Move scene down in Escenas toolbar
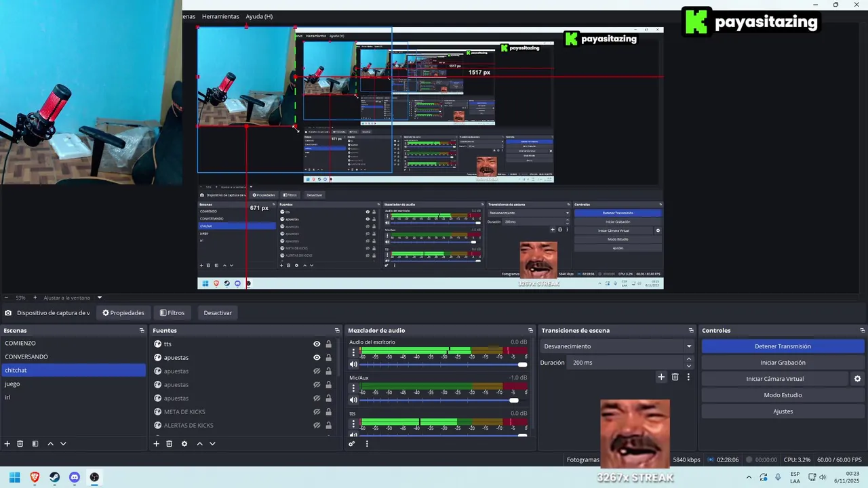The image size is (868, 488). [63, 444]
